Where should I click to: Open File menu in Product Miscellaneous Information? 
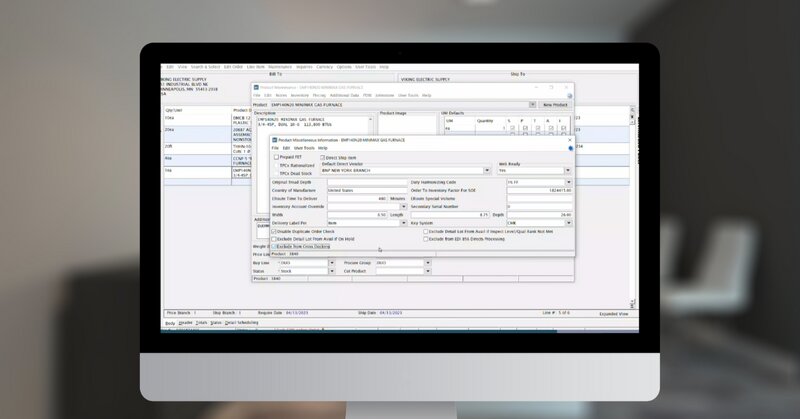pyautogui.click(x=275, y=148)
